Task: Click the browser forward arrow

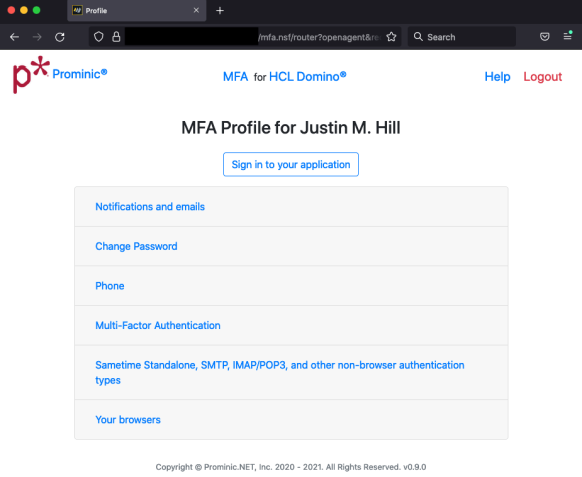Action: tap(37, 37)
